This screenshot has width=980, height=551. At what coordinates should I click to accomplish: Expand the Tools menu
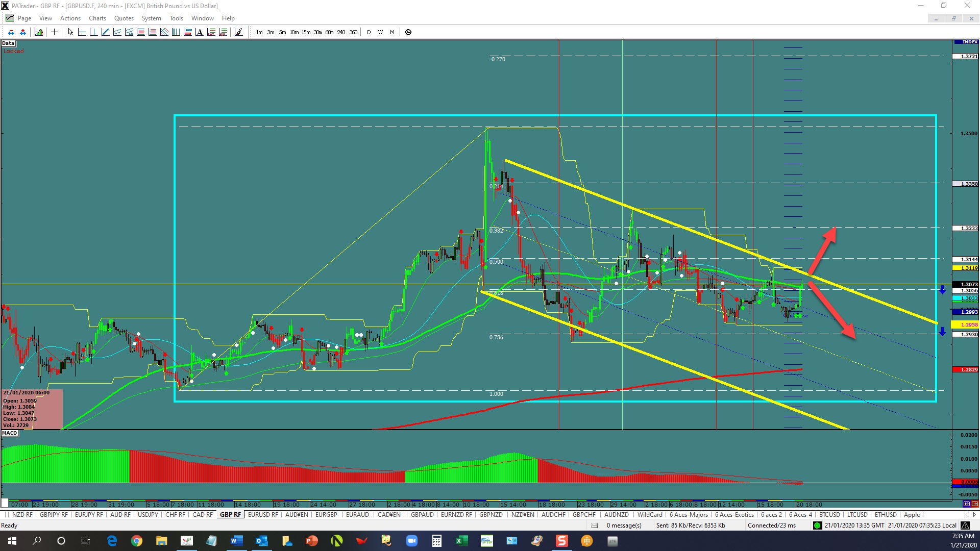coord(176,18)
